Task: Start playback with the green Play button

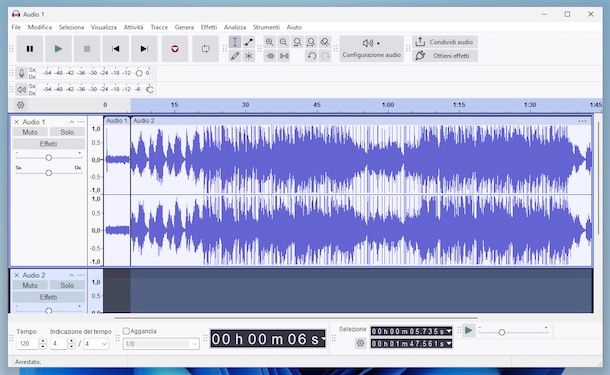Action: [x=58, y=49]
